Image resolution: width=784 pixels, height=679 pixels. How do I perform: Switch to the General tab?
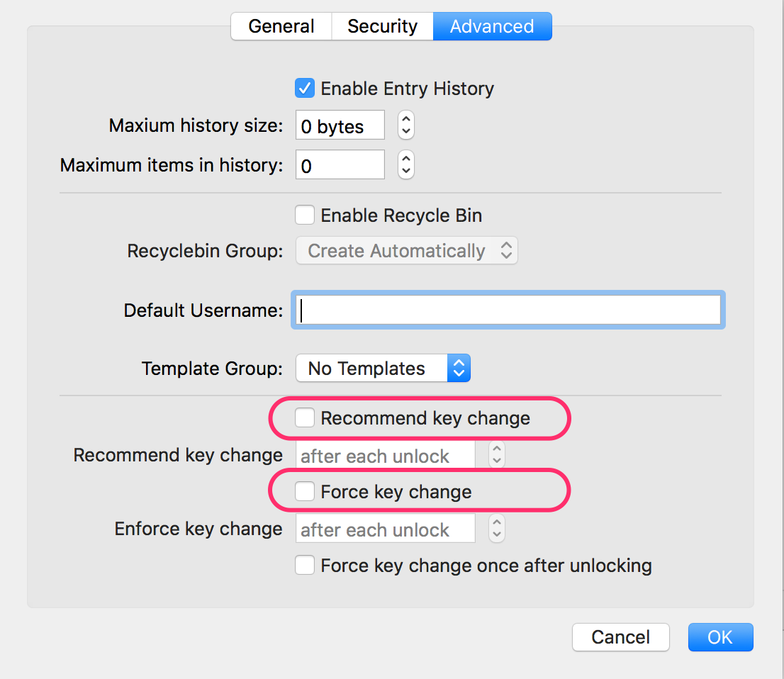[x=281, y=26]
